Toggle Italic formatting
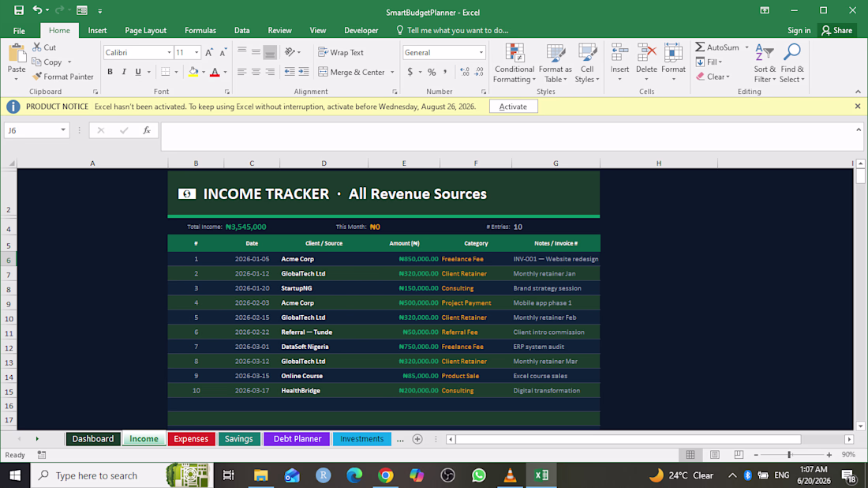The height and width of the screenshot is (488, 868). 124,72
